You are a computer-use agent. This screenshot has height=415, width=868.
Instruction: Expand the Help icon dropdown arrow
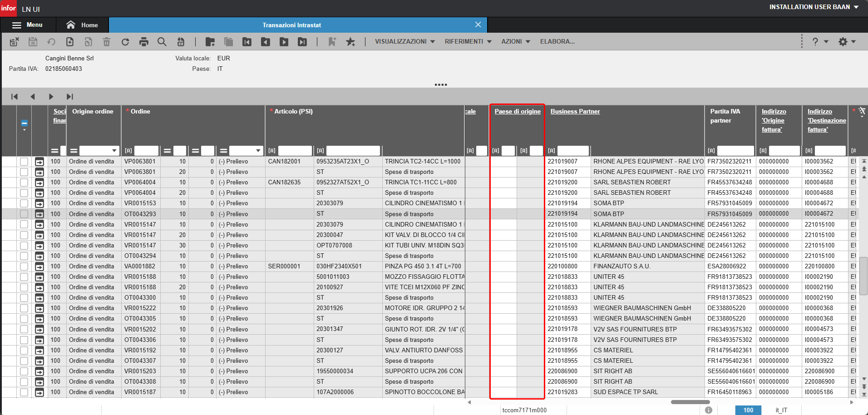tap(826, 42)
